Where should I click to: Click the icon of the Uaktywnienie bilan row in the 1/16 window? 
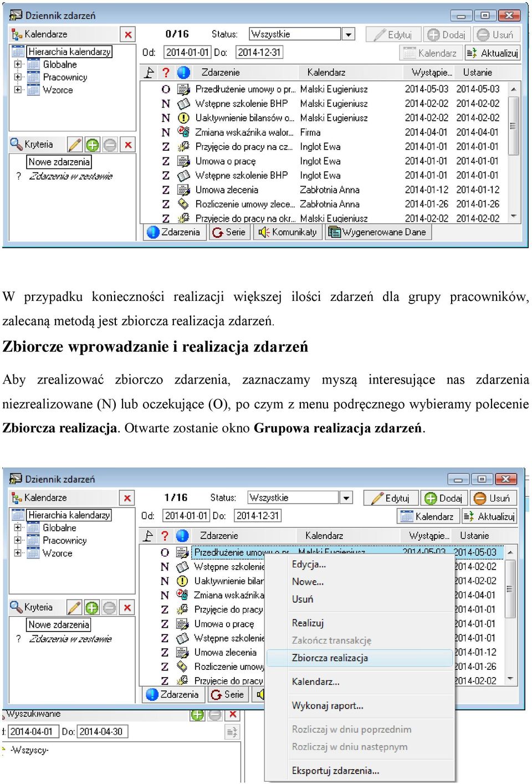point(182,581)
